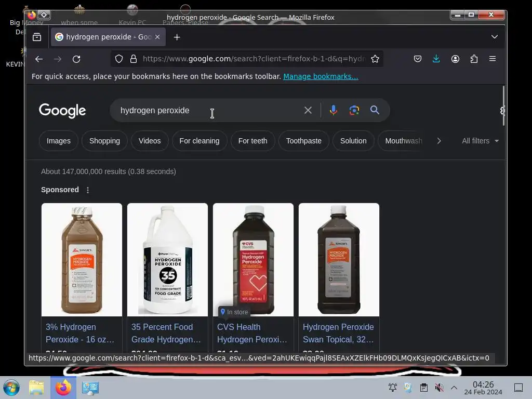Select the Solution filter chip
Viewport: 532px width, 399px height.
pos(353,141)
